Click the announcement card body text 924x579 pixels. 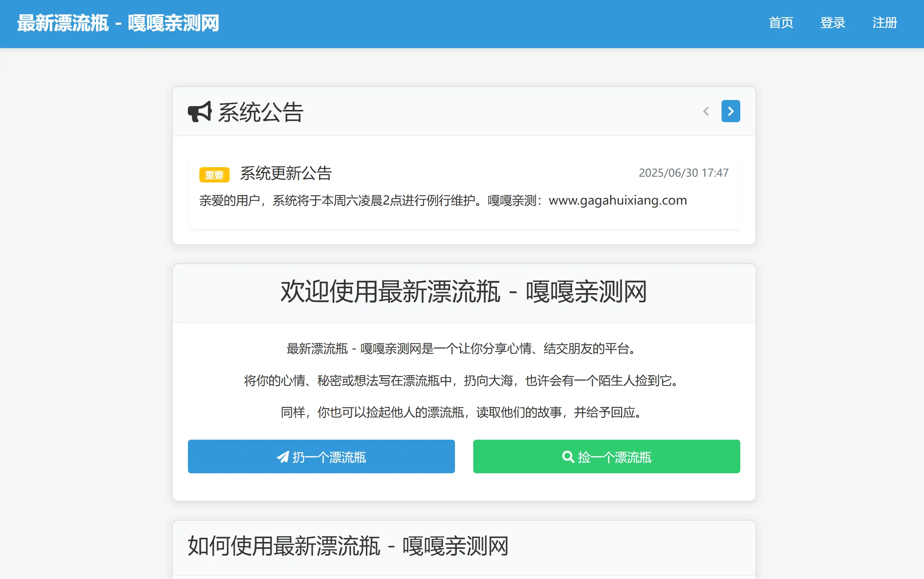point(443,200)
